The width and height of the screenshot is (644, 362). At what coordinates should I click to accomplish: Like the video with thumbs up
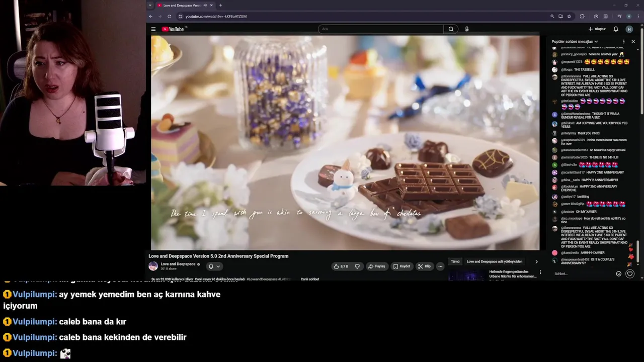click(x=341, y=266)
